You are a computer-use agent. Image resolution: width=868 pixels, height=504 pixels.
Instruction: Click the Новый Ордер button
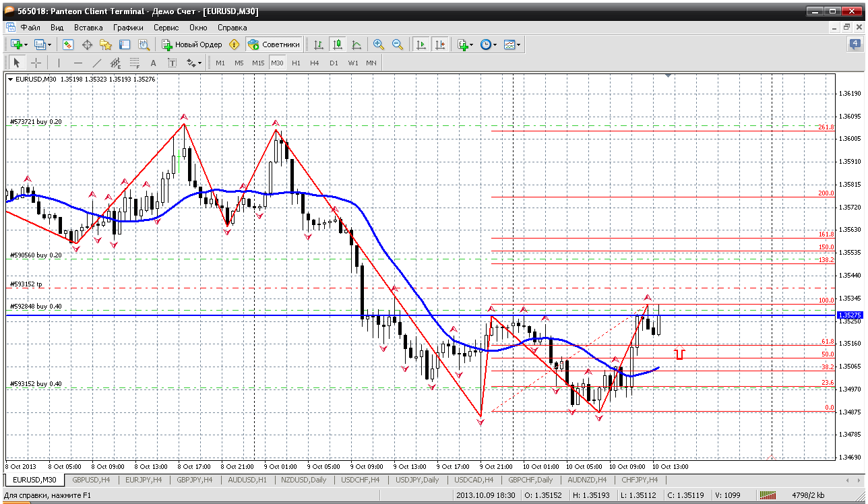pos(191,44)
